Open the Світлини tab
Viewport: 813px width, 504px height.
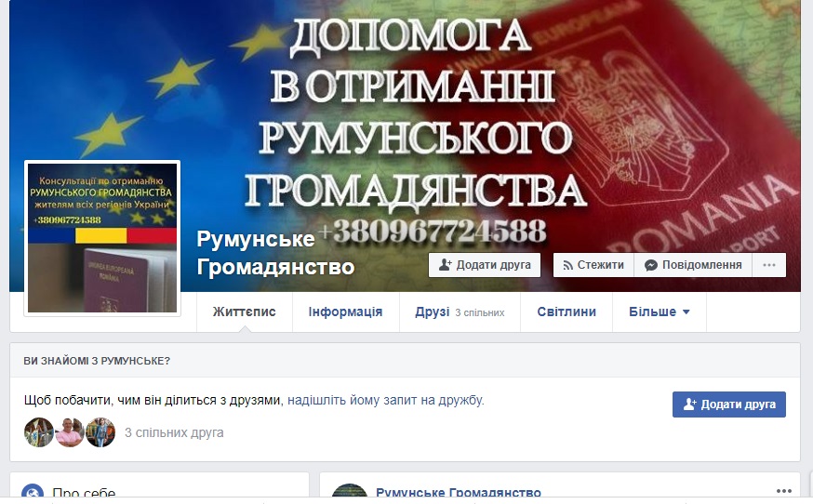pyautogui.click(x=566, y=312)
